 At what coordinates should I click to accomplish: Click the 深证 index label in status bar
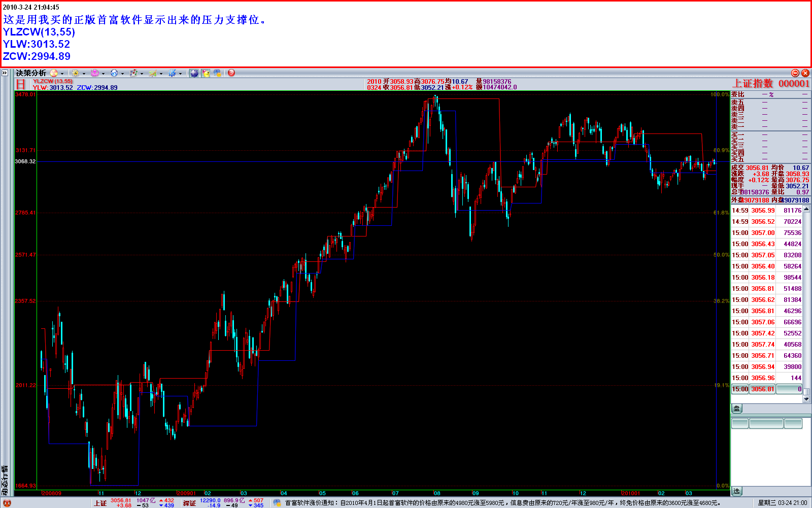(190, 503)
